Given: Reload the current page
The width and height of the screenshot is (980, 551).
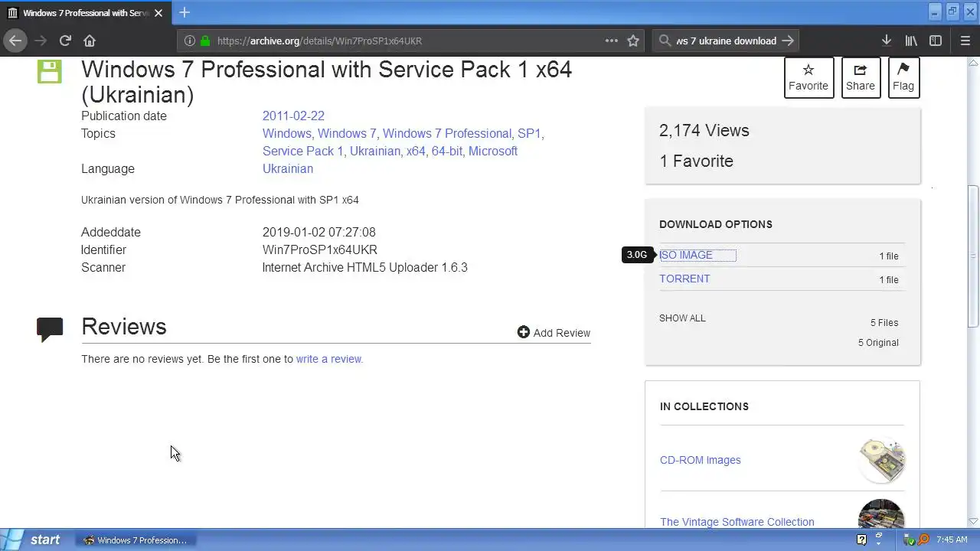Looking at the screenshot, I should (65, 41).
